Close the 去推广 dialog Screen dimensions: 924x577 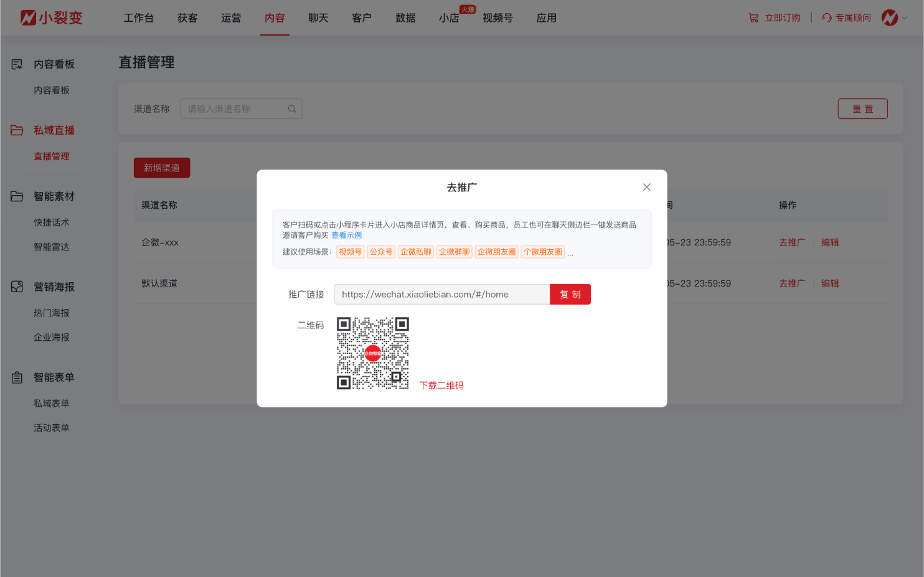pos(647,187)
